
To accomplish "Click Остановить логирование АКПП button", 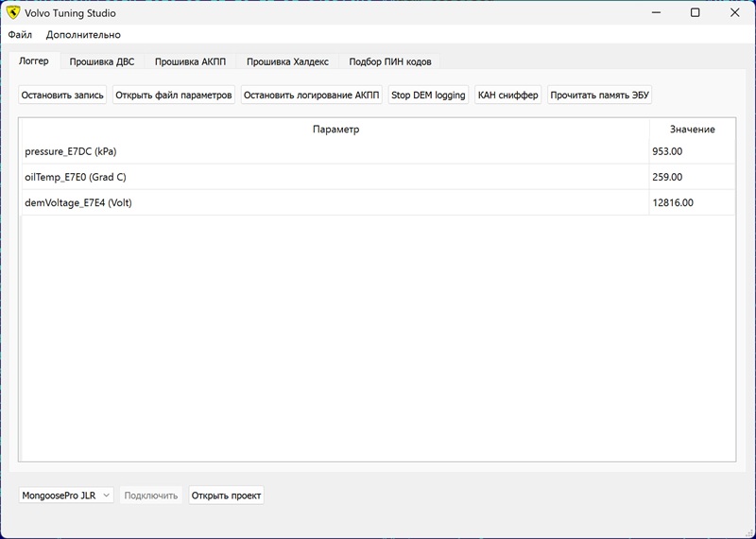I will coord(312,96).
